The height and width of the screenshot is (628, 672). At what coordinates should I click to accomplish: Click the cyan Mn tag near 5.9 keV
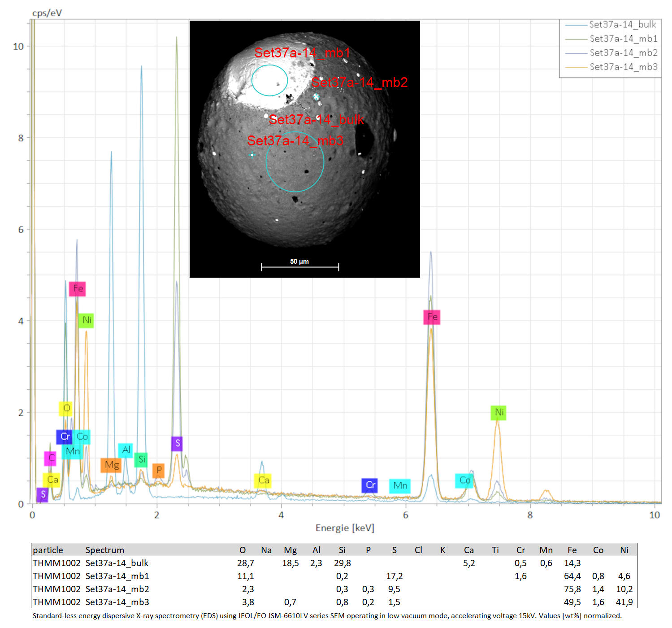(x=400, y=486)
